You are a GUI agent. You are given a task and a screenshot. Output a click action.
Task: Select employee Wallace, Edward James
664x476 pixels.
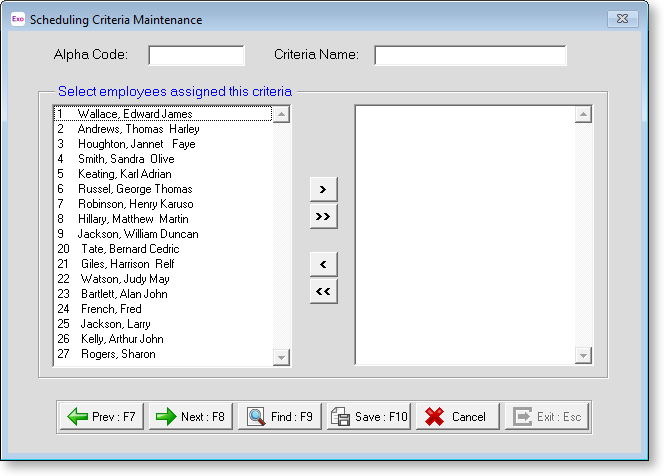[135, 114]
